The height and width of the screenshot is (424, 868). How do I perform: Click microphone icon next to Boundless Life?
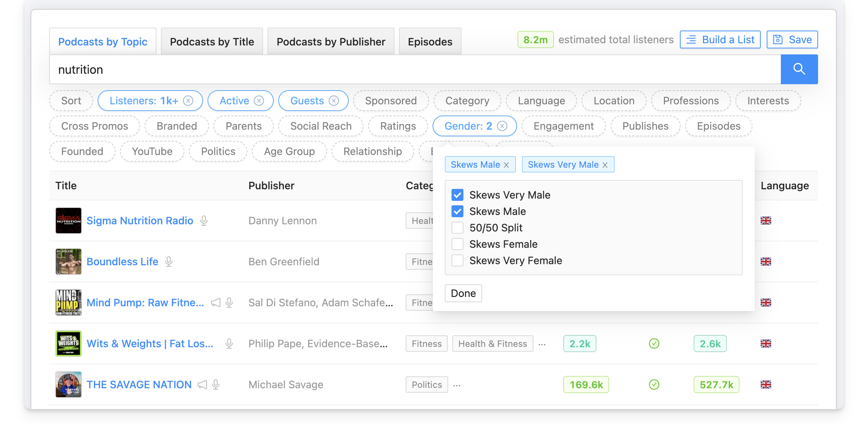point(169,262)
